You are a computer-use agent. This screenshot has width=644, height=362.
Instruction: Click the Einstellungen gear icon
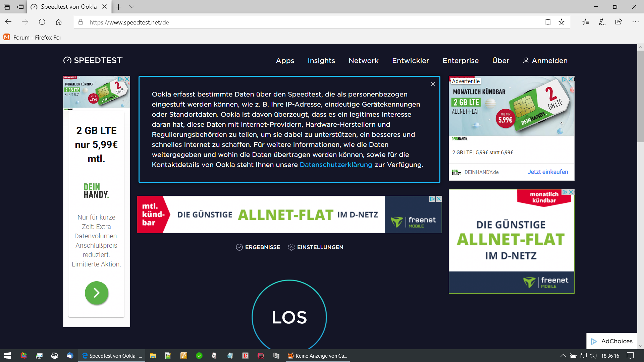(291, 247)
